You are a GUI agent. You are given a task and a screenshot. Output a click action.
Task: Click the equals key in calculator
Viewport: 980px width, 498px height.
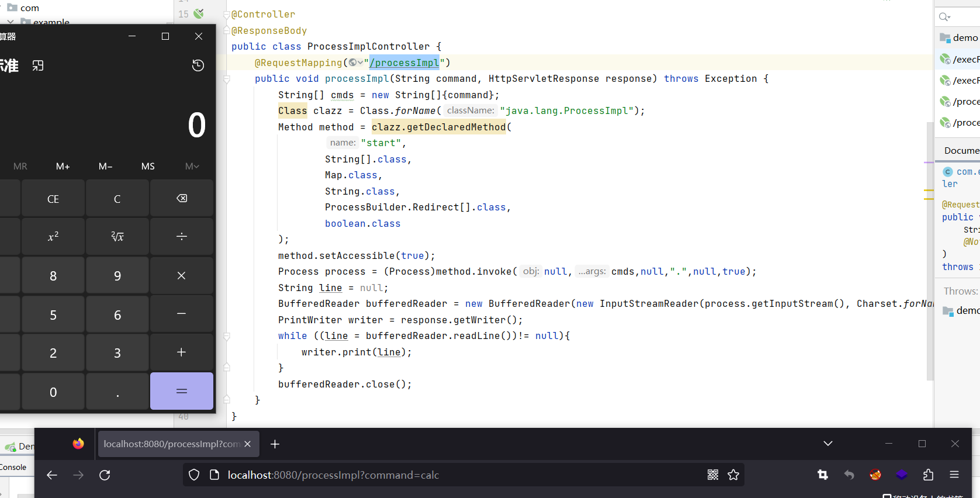pos(182,391)
